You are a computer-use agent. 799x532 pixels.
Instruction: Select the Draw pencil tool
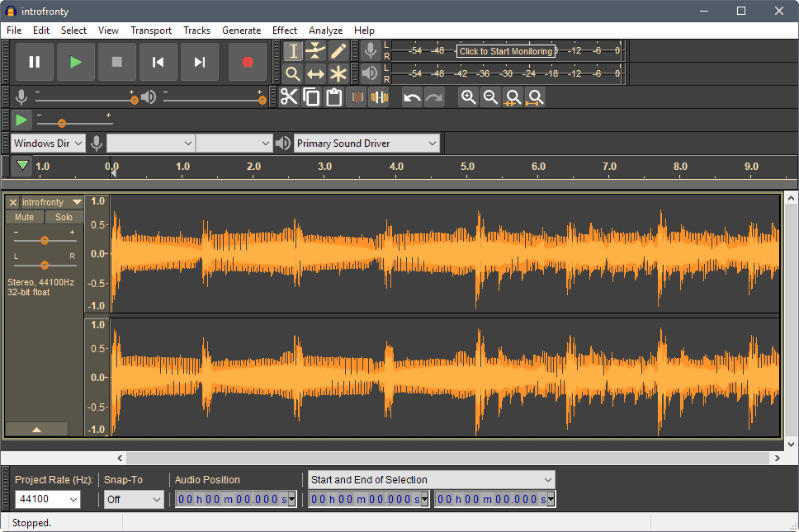[338, 51]
